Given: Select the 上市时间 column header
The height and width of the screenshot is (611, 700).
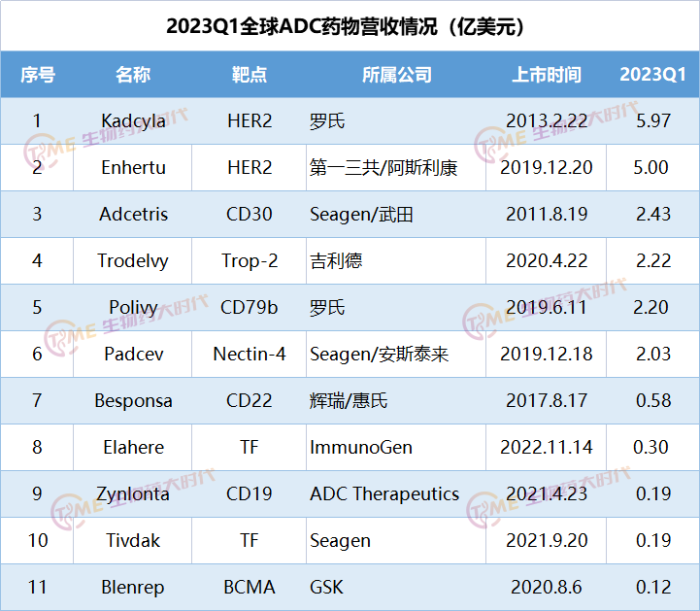Looking at the screenshot, I should pos(546,75).
